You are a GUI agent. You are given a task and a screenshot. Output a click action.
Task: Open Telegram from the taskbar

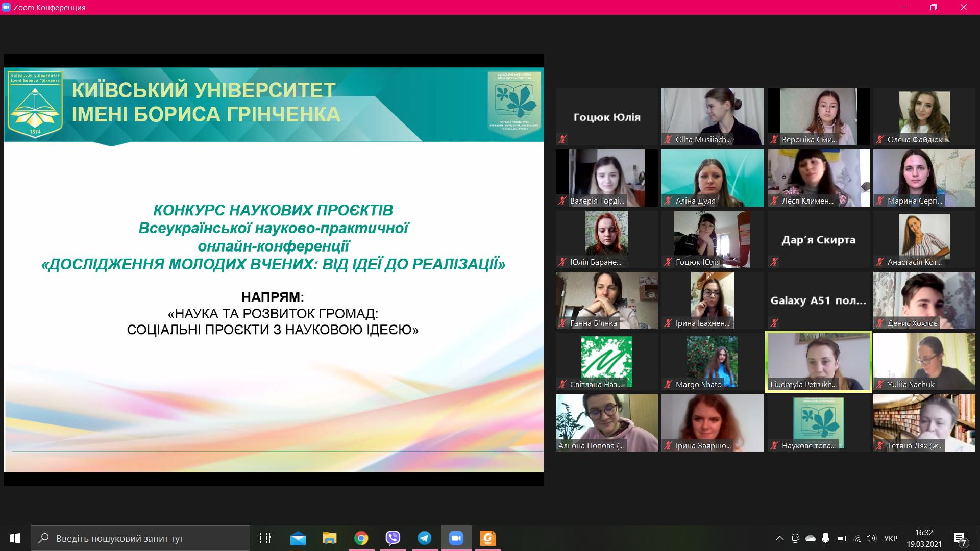424,538
